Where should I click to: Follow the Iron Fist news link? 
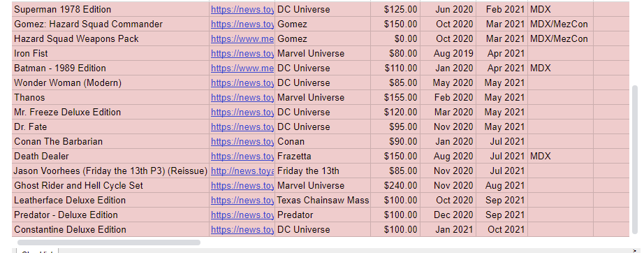[x=242, y=53]
